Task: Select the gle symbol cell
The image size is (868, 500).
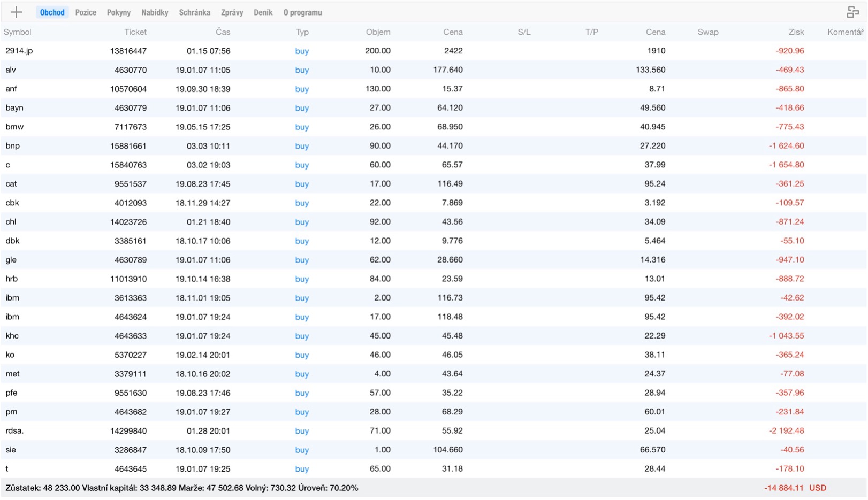Action: coord(11,260)
